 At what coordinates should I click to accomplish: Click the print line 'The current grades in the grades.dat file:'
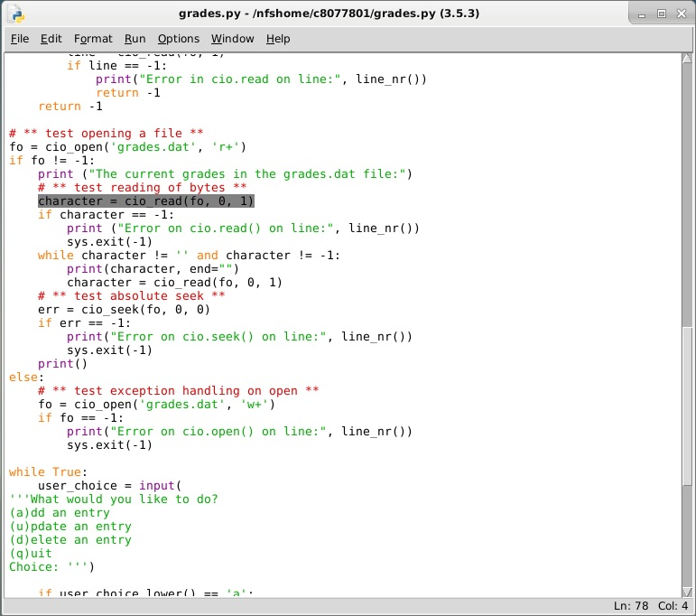(x=225, y=174)
